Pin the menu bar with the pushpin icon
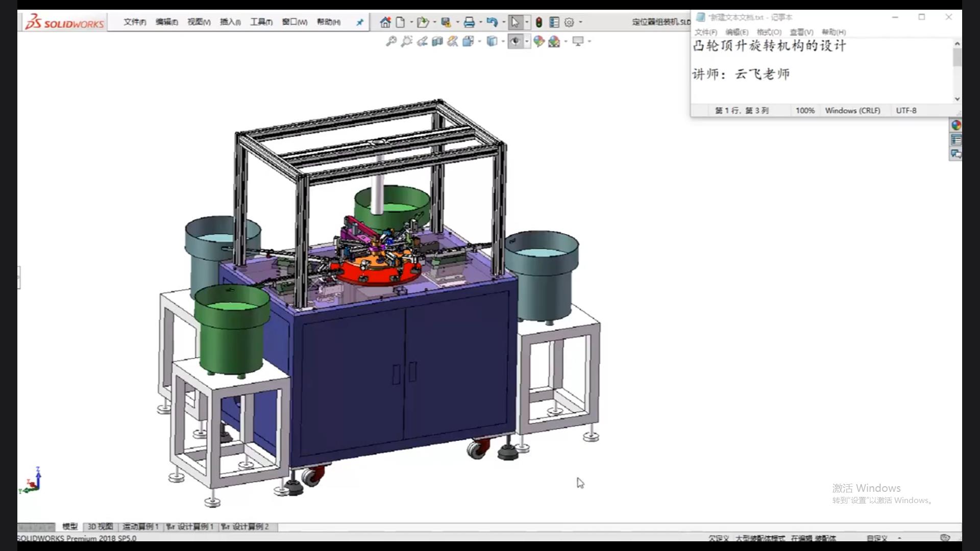The height and width of the screenshot is (551, 980). 360,22
